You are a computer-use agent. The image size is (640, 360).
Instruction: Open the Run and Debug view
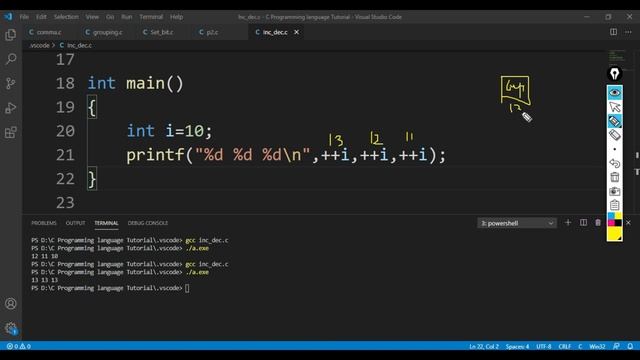11,108
